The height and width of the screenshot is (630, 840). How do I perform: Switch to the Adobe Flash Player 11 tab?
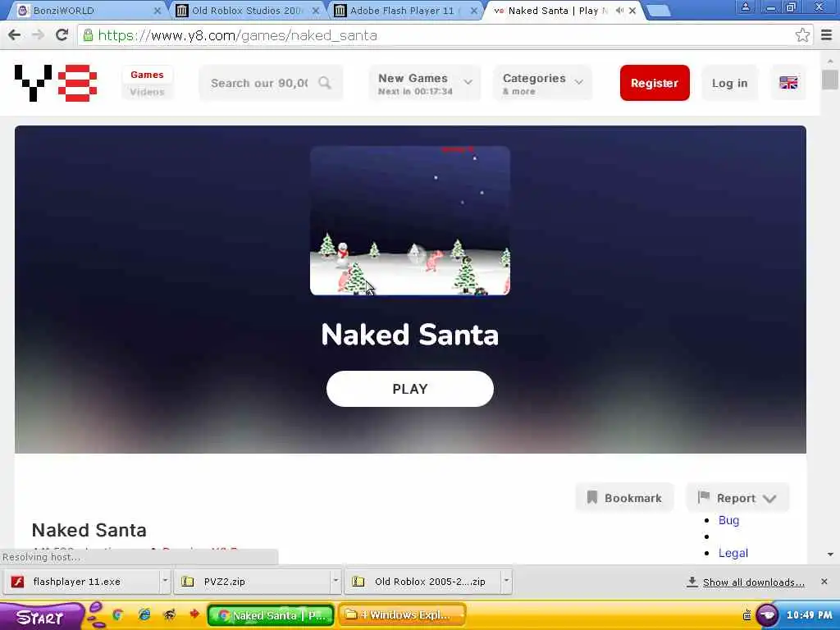[x=403, y=10]
